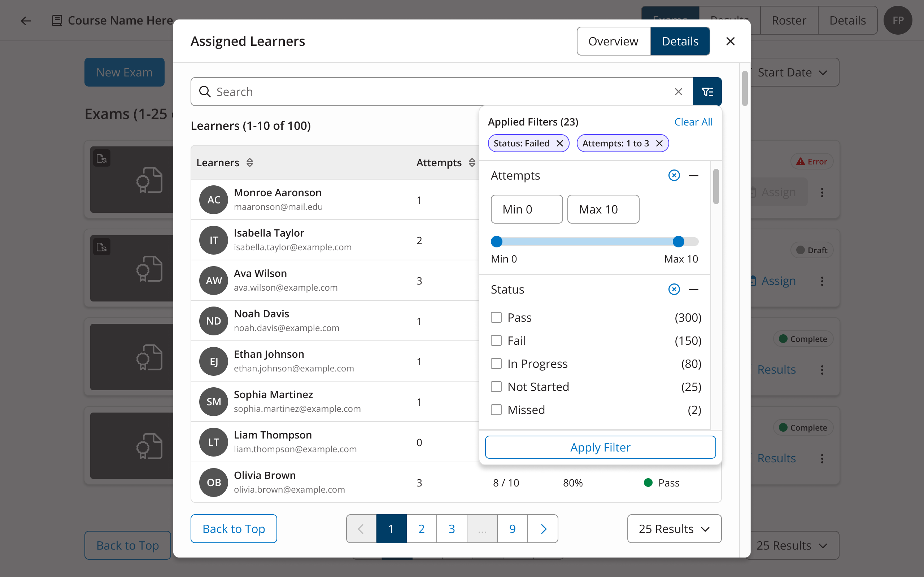The width and height of the screenshot is (924, 577).
Task: Click the search magnifier icon
Action: [205, 91]
